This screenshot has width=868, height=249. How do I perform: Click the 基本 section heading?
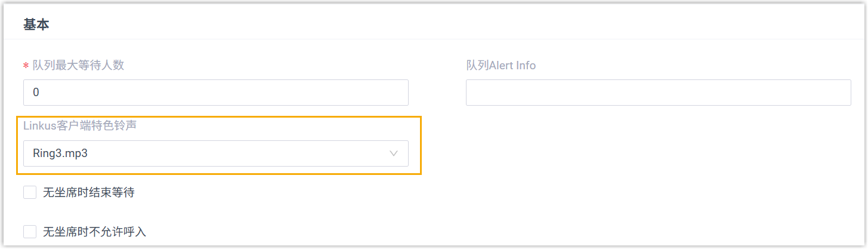(x=36, y=24)
